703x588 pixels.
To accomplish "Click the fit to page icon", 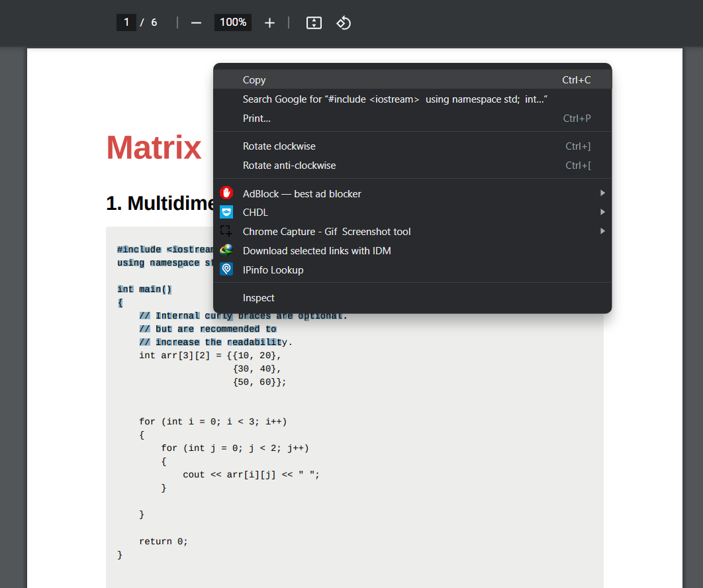I will [314, 23].
